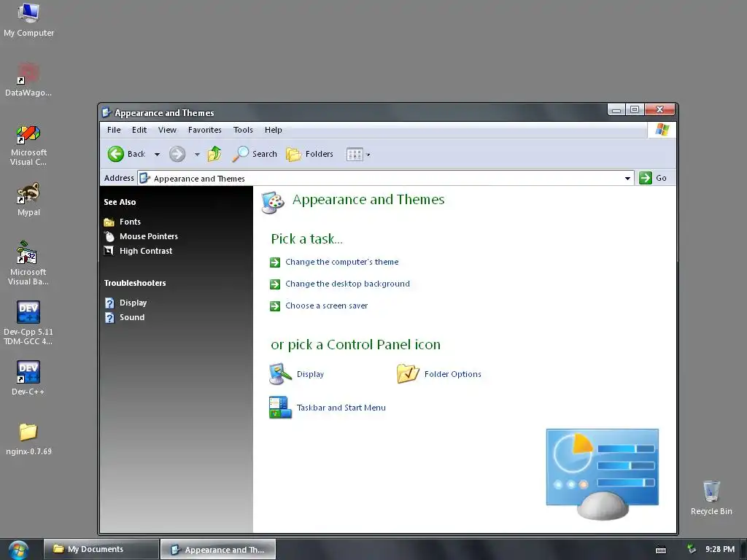
Task: Open the Tools menu
Action: [x=243, y=130]
